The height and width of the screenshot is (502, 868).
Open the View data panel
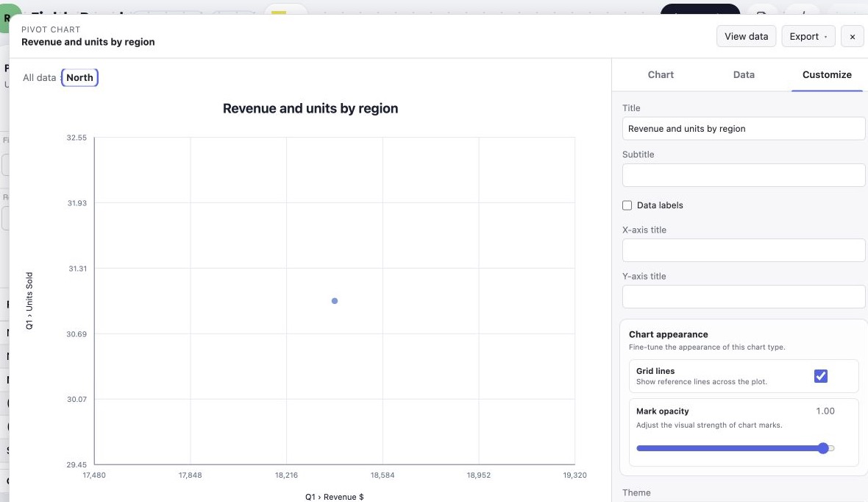[746, 37]
